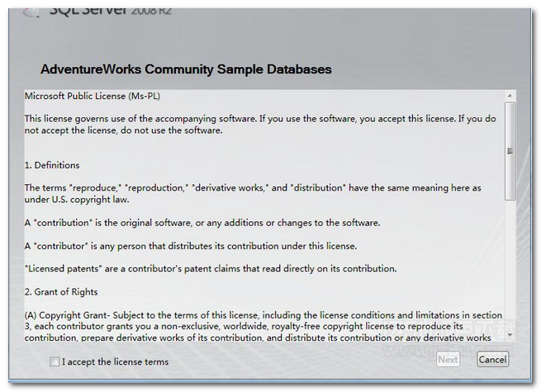The height and width of the screenshot is (392, 541).
Task: Click the license text scrollbar thumb
Action: (x=510, y=151)
